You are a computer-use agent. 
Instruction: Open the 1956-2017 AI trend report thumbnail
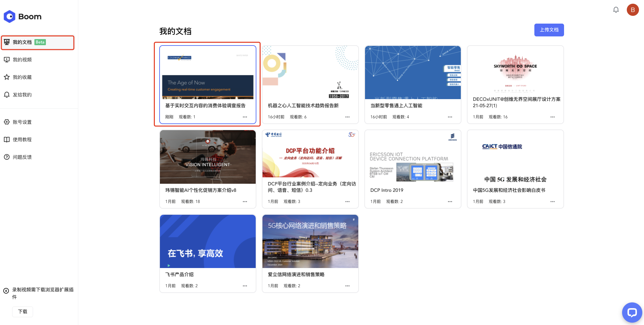tap(310, 72)
